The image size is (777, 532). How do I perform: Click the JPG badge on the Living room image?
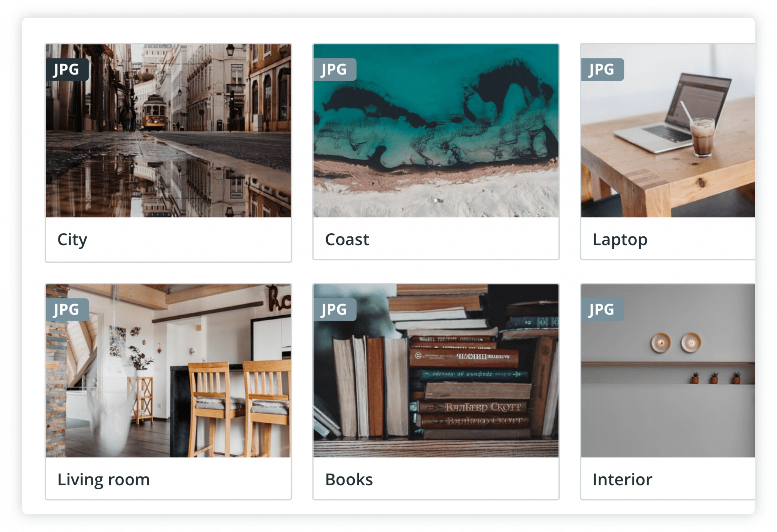(x=69, y=310)
